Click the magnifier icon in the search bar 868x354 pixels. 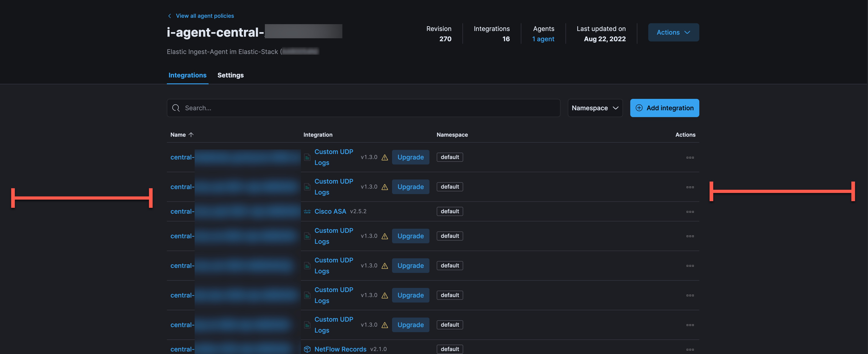click(176, 108)
